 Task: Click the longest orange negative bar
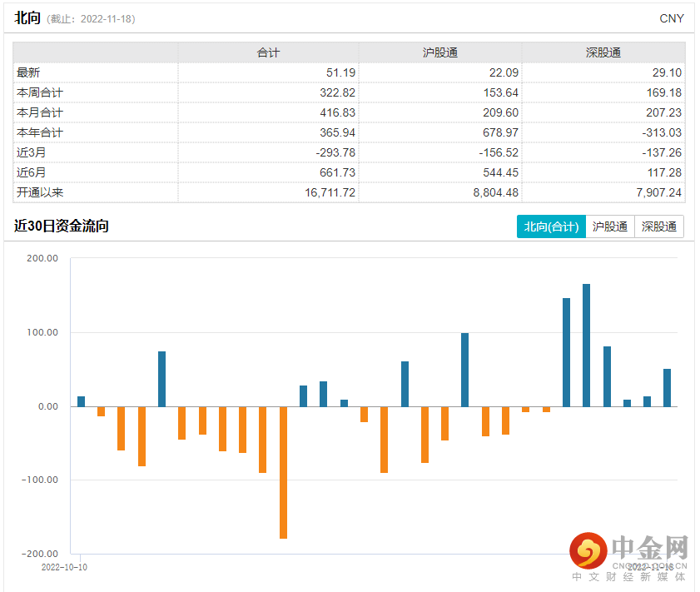point(283,472)
